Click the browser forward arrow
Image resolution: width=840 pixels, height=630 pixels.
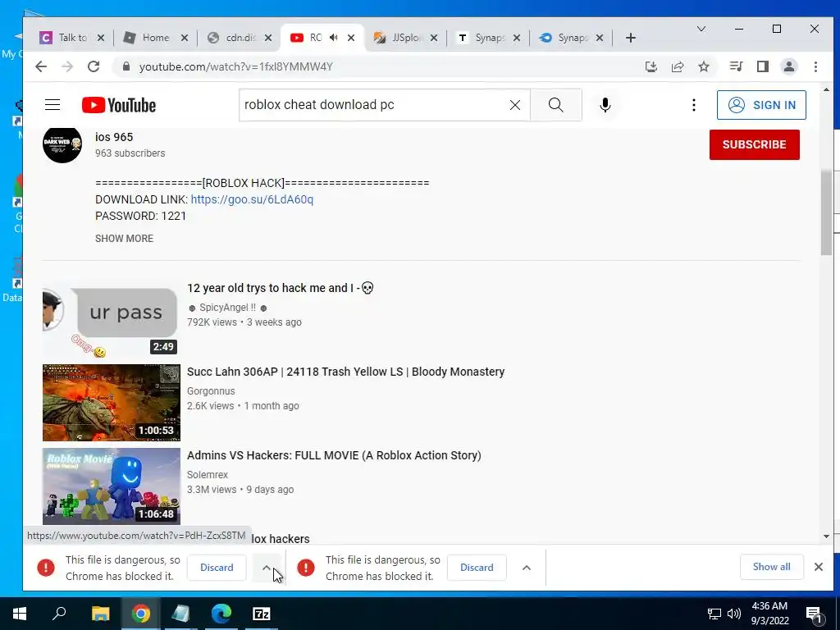click(x=67, y=66)
